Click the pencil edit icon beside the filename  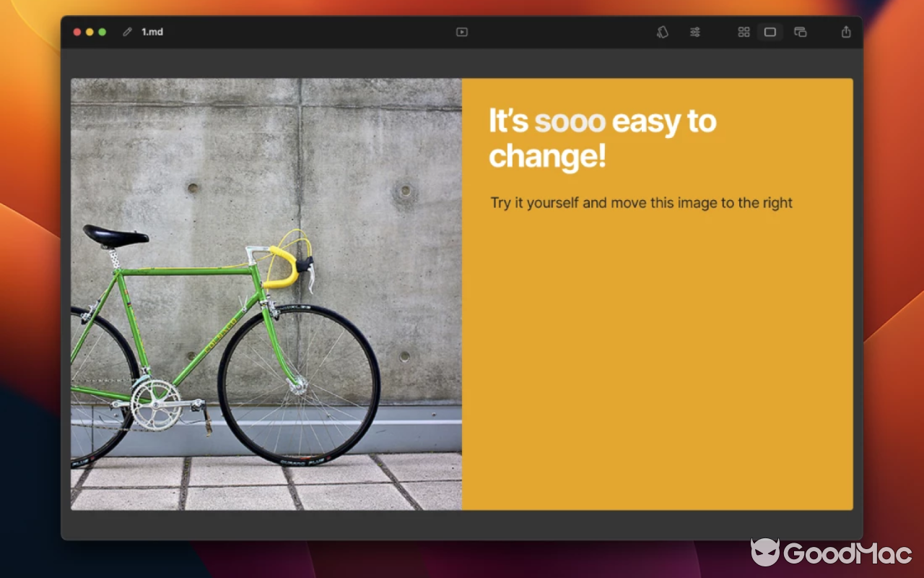[128, 32]
